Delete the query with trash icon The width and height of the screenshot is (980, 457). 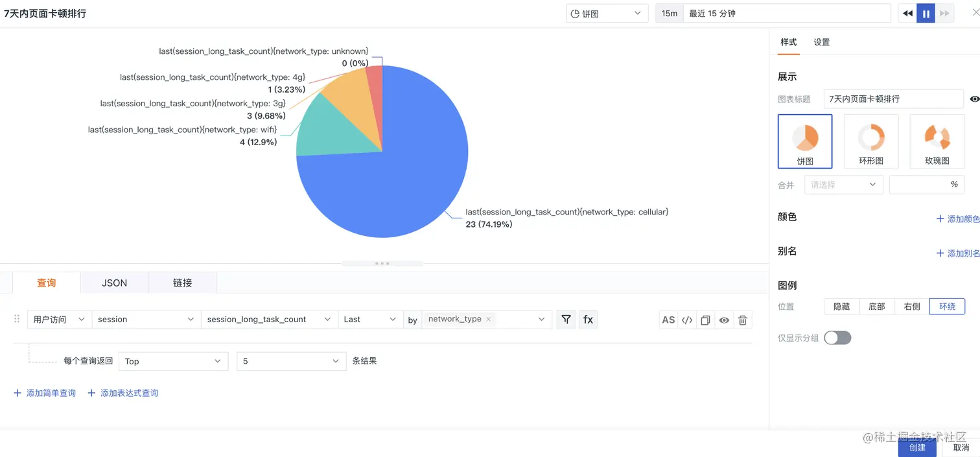pyautogui.click(x=743, y=320)
